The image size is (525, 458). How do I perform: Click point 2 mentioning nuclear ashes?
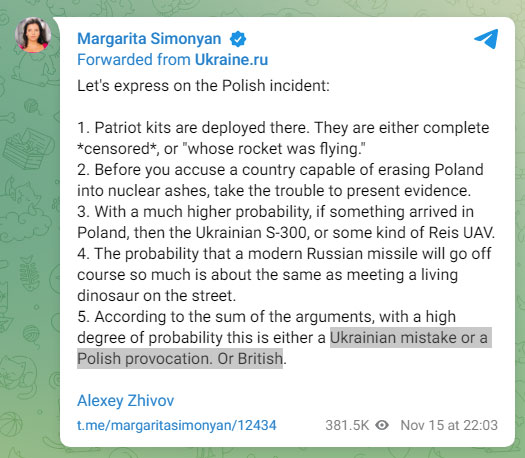[x=280, y=180]
